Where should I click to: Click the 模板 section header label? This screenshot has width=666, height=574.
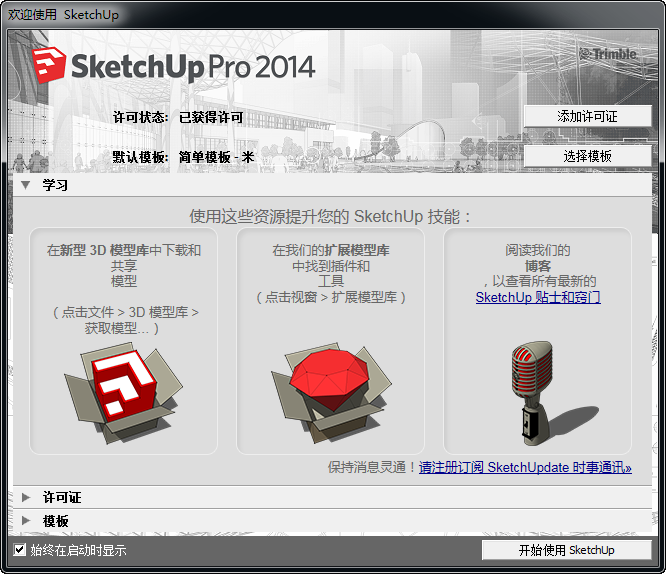55,521
